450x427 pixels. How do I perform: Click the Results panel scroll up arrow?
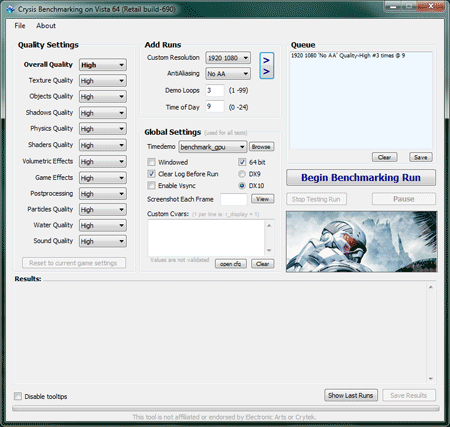(431, 287)
